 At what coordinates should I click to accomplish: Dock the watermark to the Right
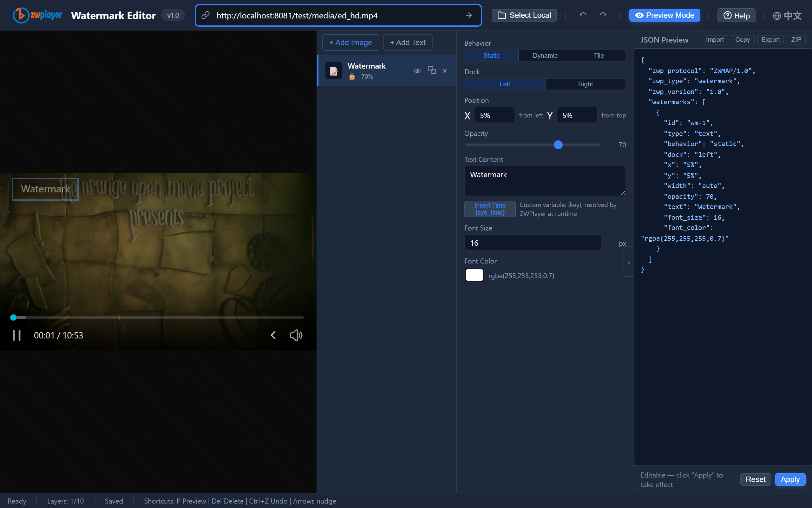coord(585,84)
